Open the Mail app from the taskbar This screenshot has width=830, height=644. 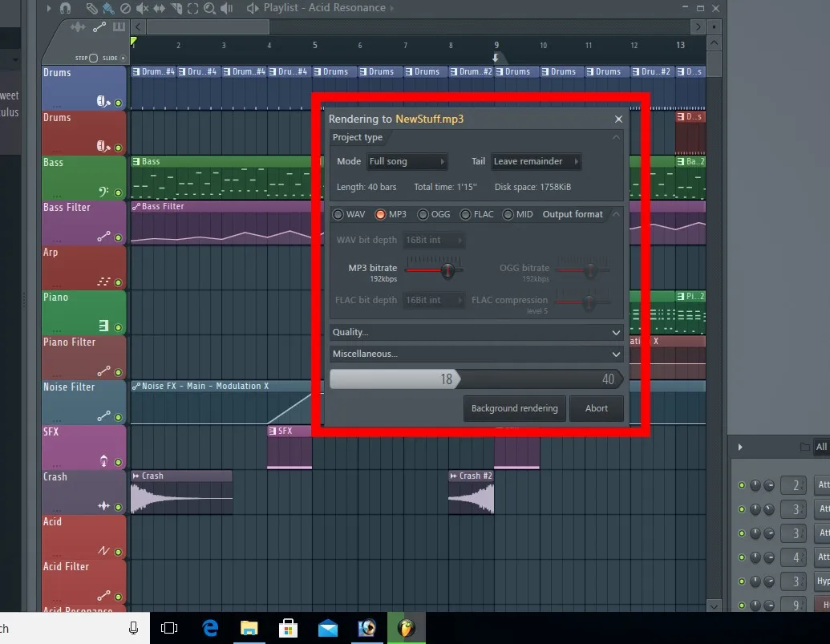[328, 628]
